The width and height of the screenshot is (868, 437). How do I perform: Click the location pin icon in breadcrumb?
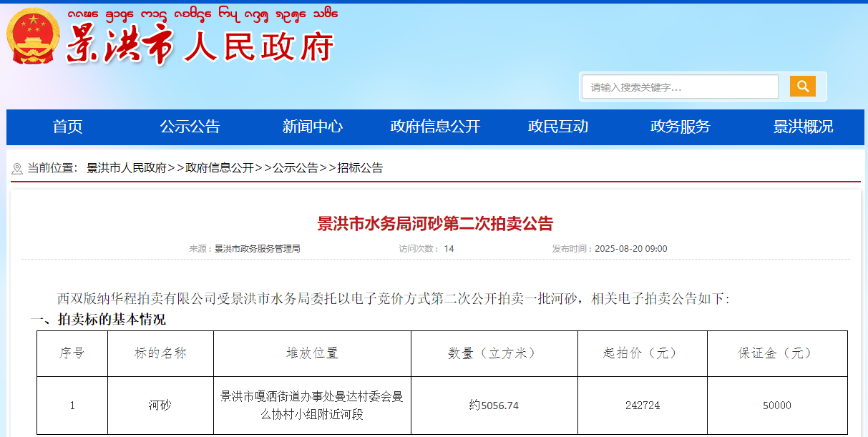point(17,169)
